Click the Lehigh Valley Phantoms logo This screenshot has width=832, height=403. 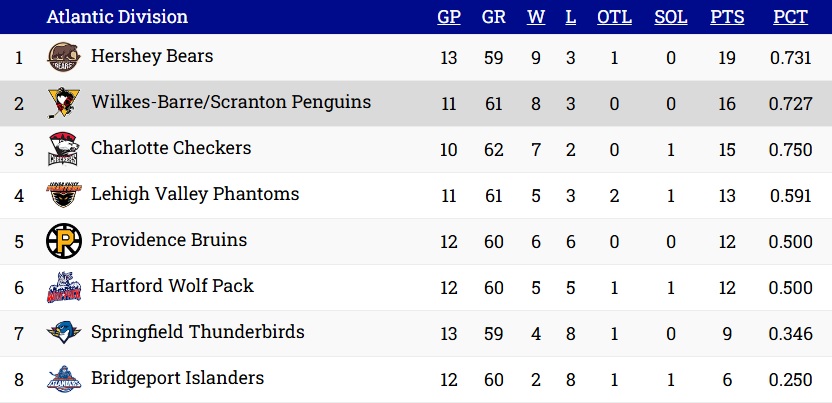tap(64, 195)
